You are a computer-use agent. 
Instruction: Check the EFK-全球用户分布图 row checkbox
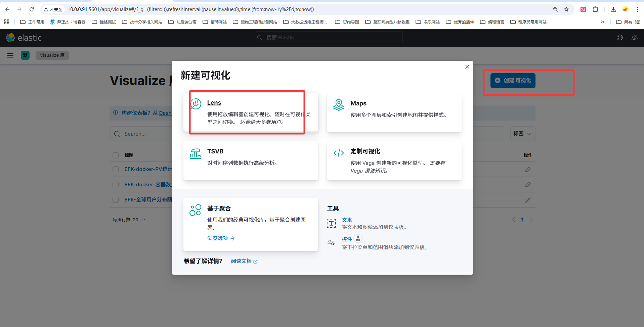coord(116,200)
